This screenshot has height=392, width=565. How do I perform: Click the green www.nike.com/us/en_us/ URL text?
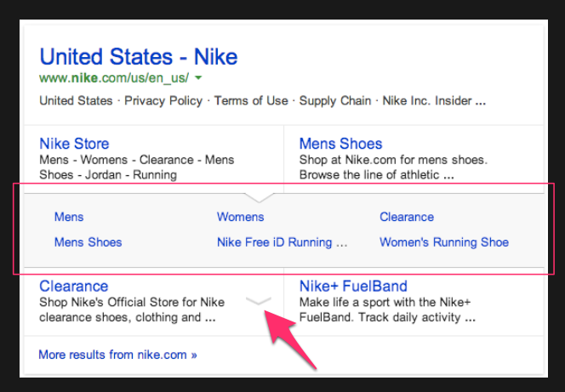click(114, 77)
